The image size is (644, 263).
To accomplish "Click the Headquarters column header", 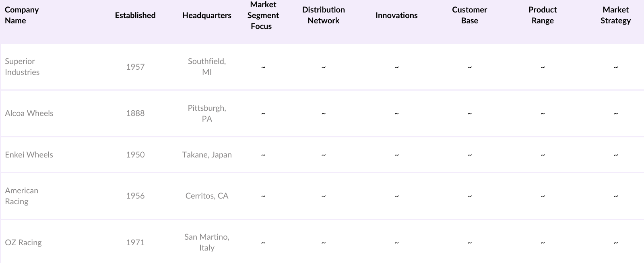I will point(206,15).
